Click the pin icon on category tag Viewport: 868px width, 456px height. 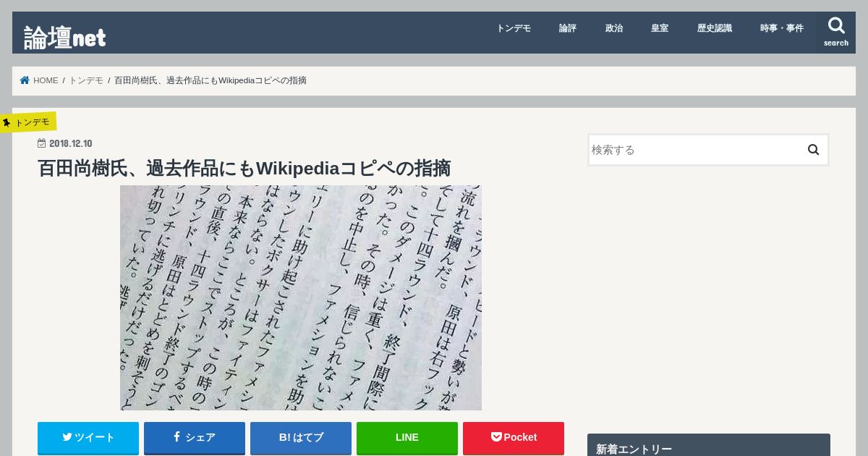pos(7,123)
